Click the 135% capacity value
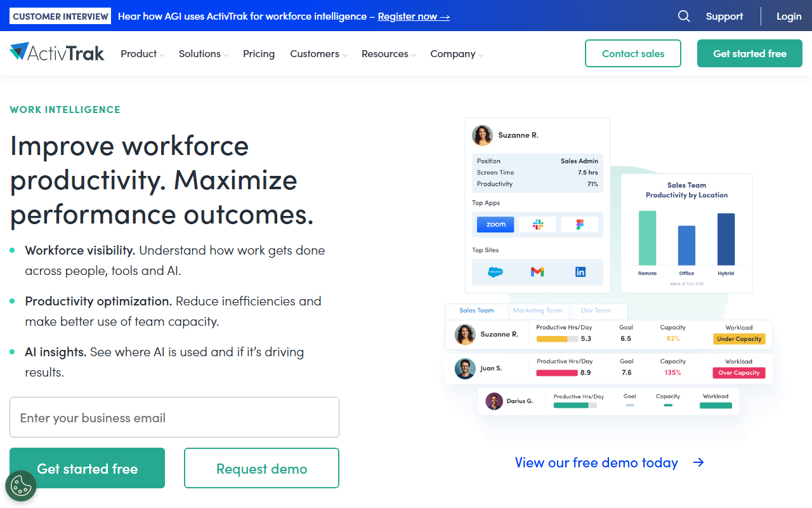The height and width of the screenshot is (508, 812). (673, 373)
